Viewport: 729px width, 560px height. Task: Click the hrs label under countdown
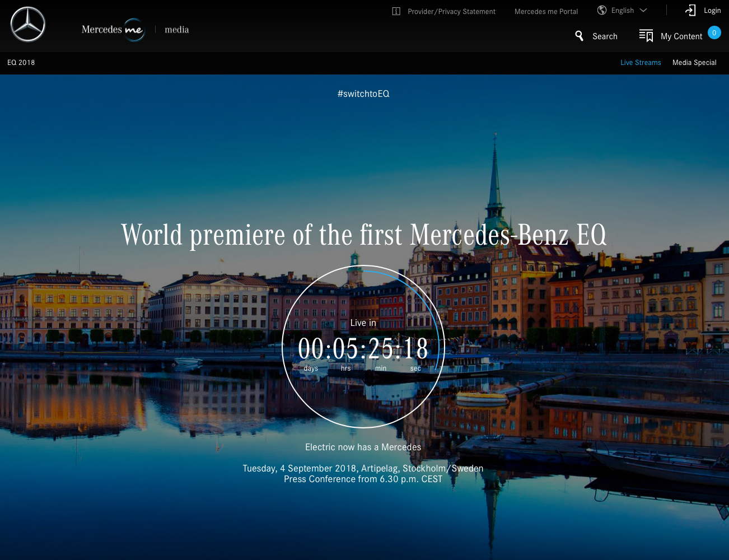click(346, 368)
